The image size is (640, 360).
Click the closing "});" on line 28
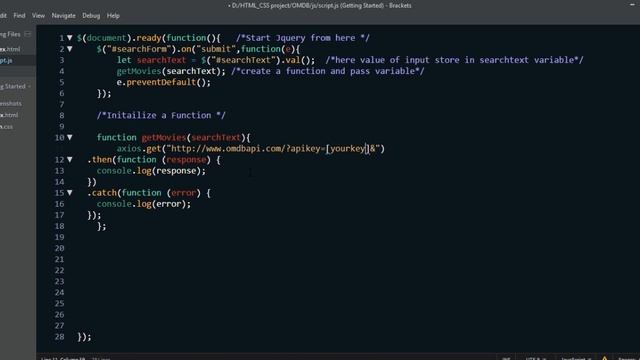pyautogui.click(x=84, y=337)
